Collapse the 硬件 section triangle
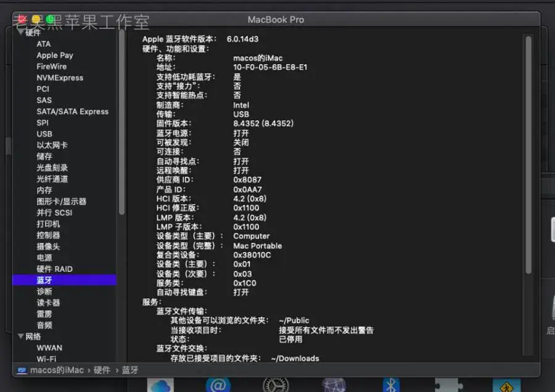 [21, 33]
